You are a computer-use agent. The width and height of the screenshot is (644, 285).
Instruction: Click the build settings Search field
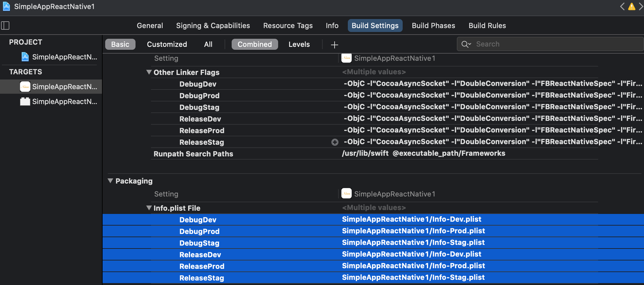coord(554,44)
